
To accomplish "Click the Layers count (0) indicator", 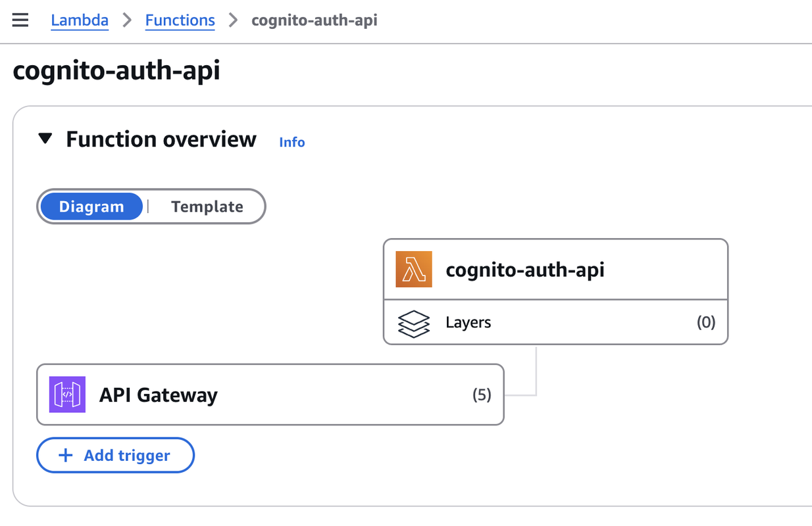I will 706,322.
